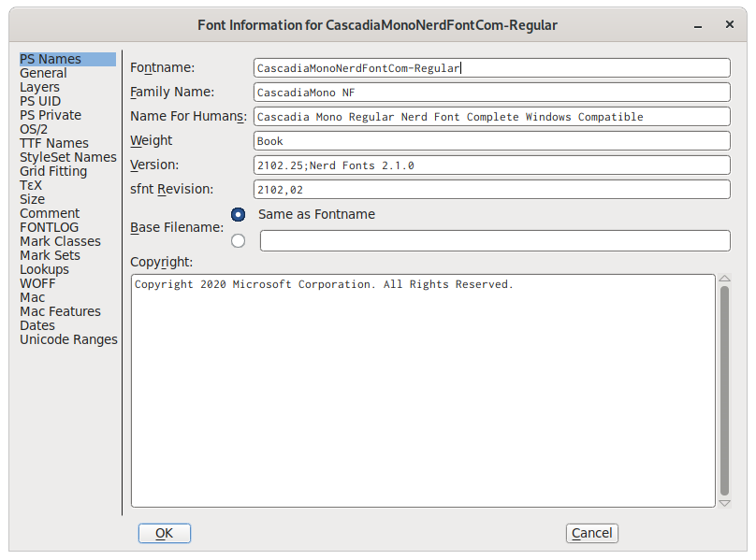Open the OS/2 section

tap(34, 129)
